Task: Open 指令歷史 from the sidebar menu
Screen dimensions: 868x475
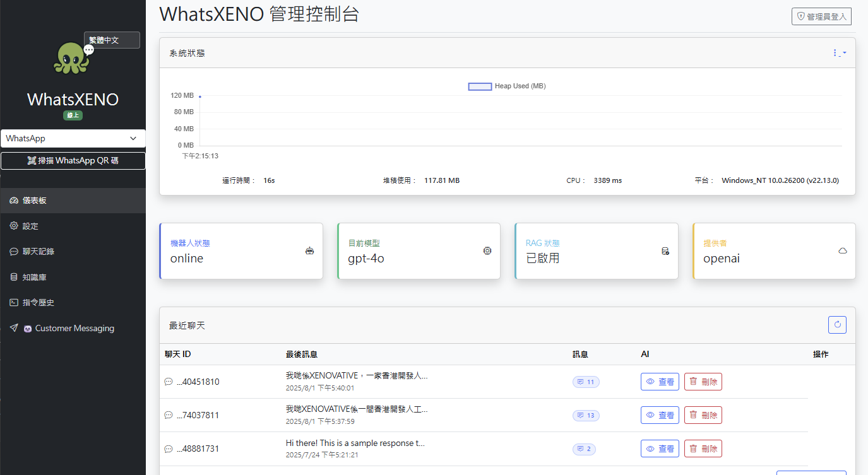Action: click(x=13, y=302)
